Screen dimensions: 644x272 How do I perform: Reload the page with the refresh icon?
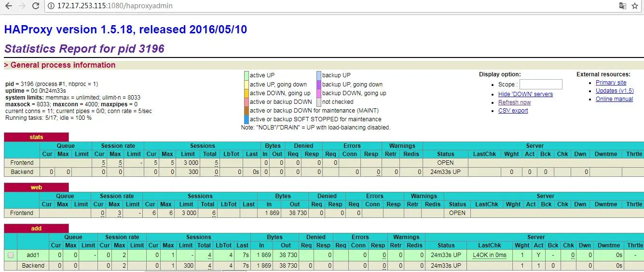36,6
